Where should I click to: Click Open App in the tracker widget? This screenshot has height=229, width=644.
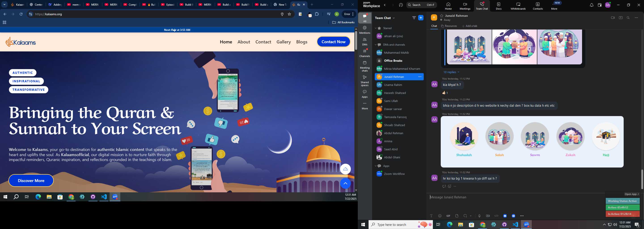pos(631,194)
